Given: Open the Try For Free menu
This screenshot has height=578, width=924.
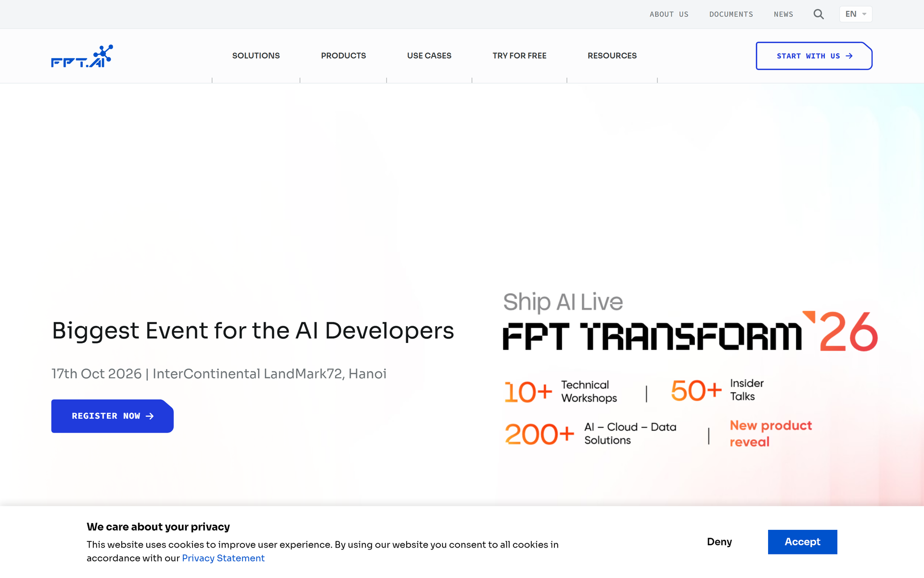Looking at the screenshot, I should point(520,56).
